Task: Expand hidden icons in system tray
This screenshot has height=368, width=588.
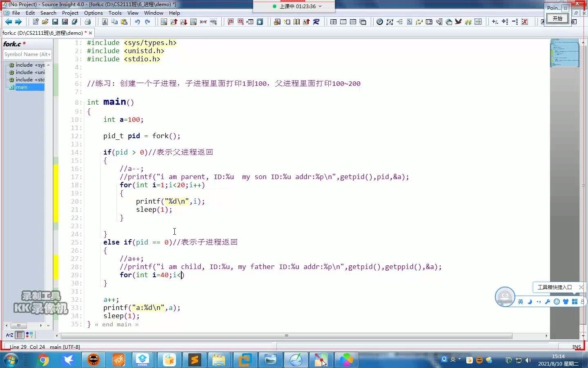Action: pyautogui.click(x=509, y=360)
